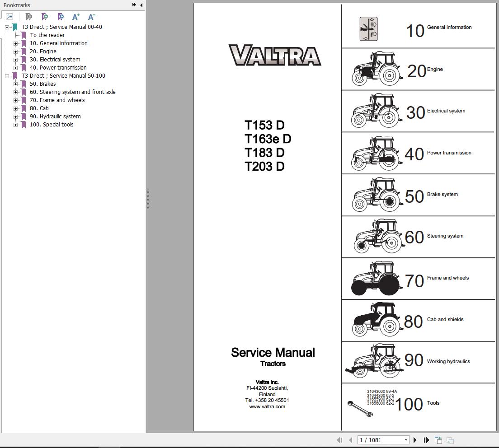Expand the 60. Steering system bookmark

pyautogui.click(x=15, y=92)
